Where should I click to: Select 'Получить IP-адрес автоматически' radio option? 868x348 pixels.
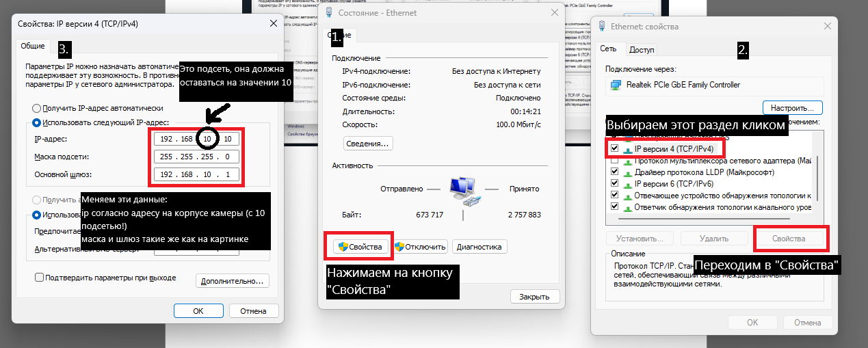[36, 108]
